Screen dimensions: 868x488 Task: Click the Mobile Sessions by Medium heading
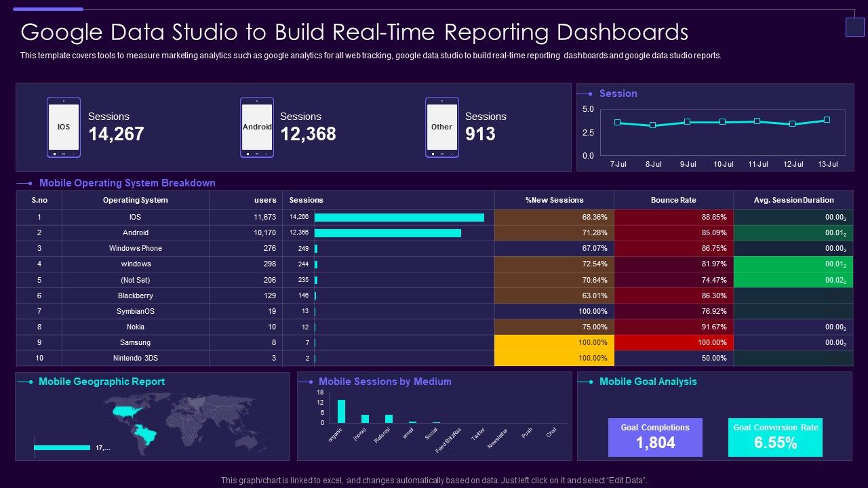[384, 382]
